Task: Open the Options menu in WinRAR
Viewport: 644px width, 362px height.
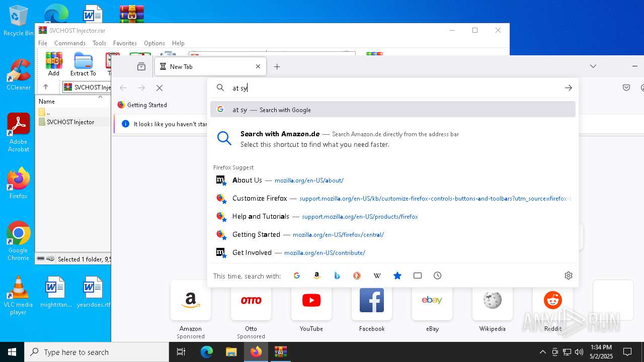Action: click(x=154, y=43)
